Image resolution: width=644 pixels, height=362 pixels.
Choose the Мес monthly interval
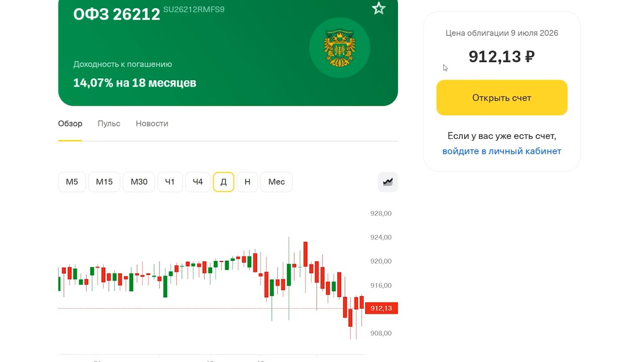click(276, 182)
